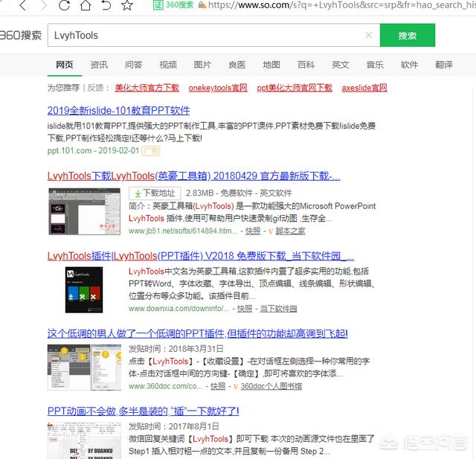Switch to the 视频 tab
The image size is (476, 459).
(168, 65)
